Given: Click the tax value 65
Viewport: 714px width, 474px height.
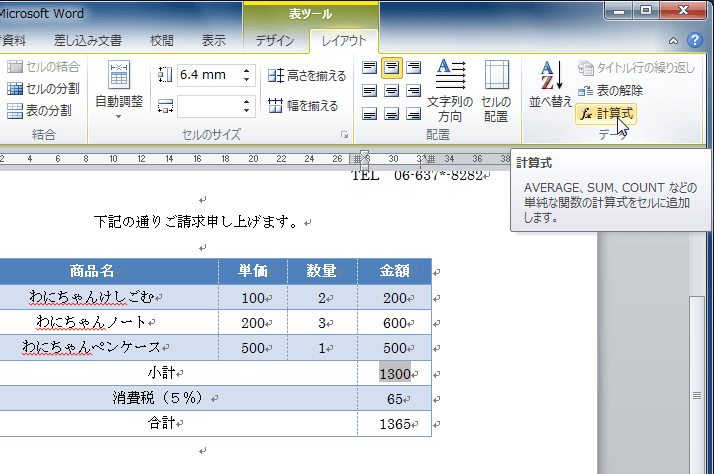Looking at the screenshot, I should (x=394, y=398).
